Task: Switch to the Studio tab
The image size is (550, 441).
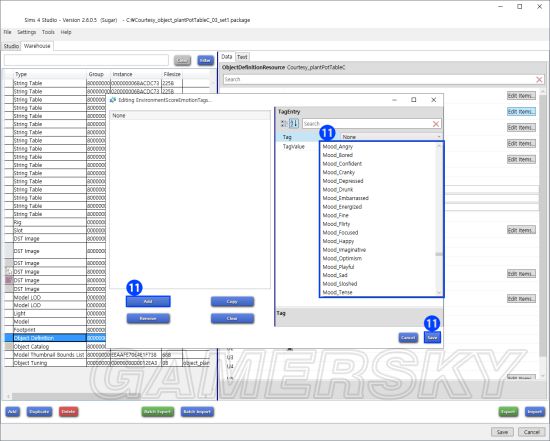Action: [x=11, y=46]
